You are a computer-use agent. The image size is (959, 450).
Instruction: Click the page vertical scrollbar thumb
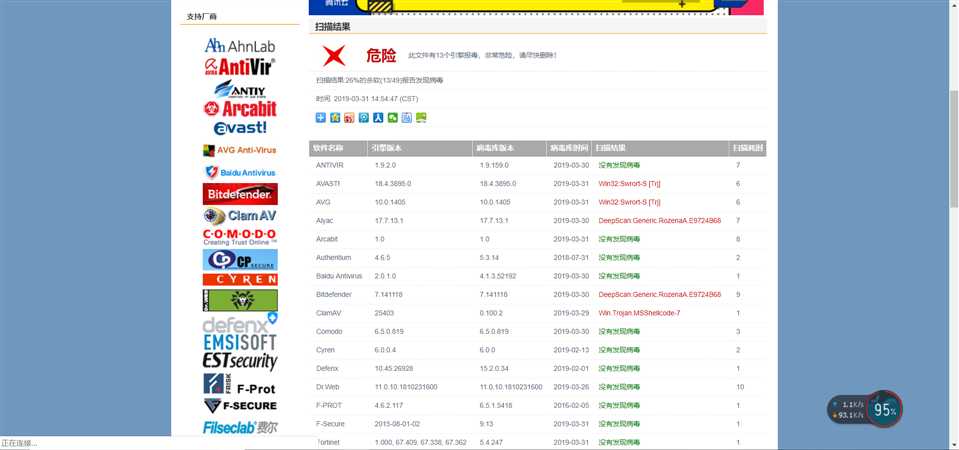(x=953, y=149)
